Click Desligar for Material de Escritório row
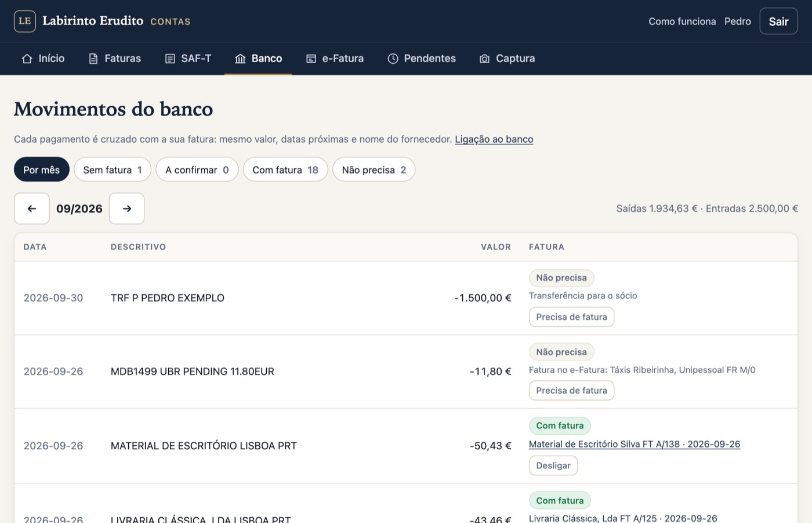 (x=553, y=466)
